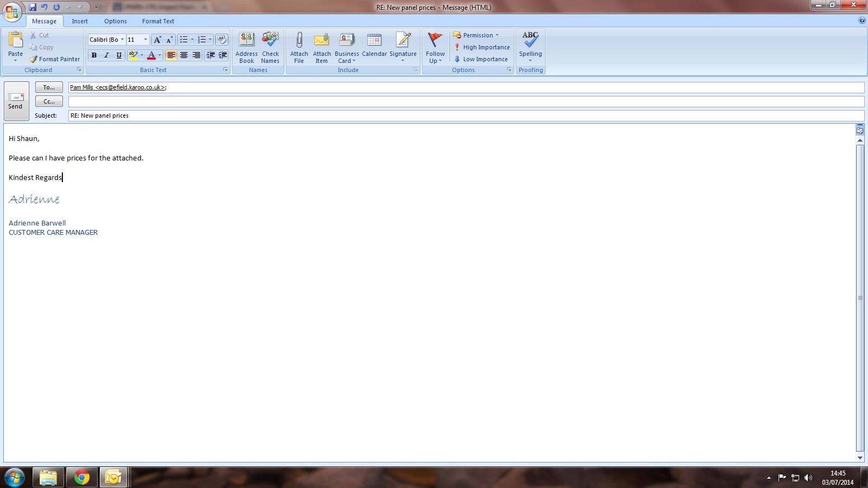This screenshot has width=868, height=488.
Task: Open the Follow Up flag menu
Action: pyautogui.click(x=435, y=48)
